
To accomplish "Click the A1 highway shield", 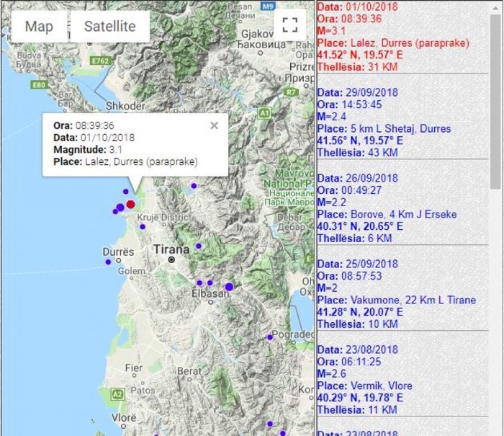I will [x=264, y=113].
